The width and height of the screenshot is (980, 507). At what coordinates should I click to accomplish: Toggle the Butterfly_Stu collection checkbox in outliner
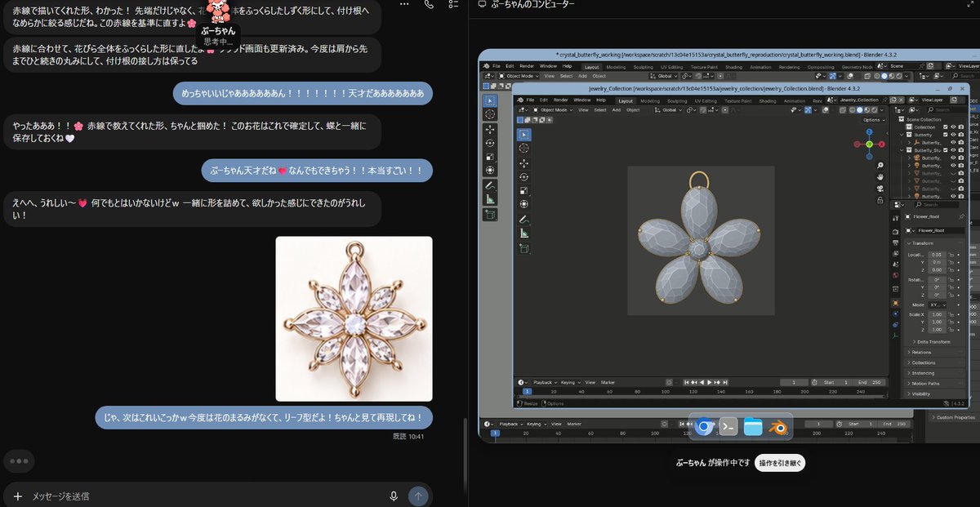click(x=946, y=150)
